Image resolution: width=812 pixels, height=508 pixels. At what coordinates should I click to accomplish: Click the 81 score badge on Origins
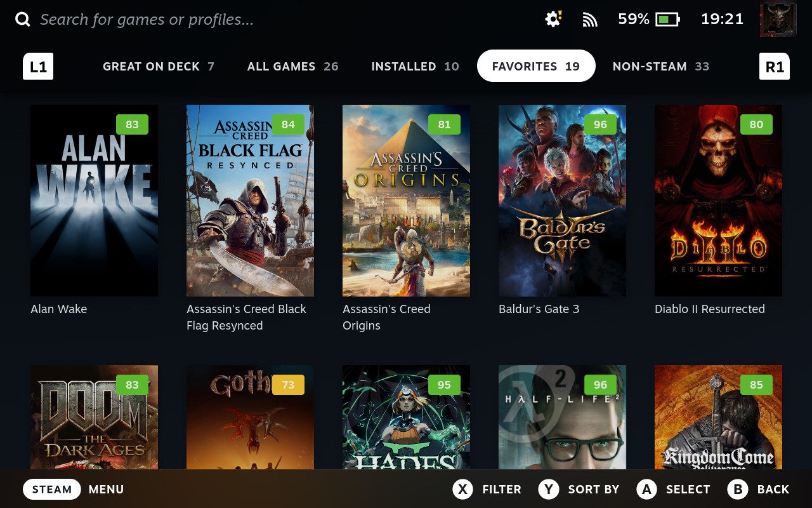444,124
